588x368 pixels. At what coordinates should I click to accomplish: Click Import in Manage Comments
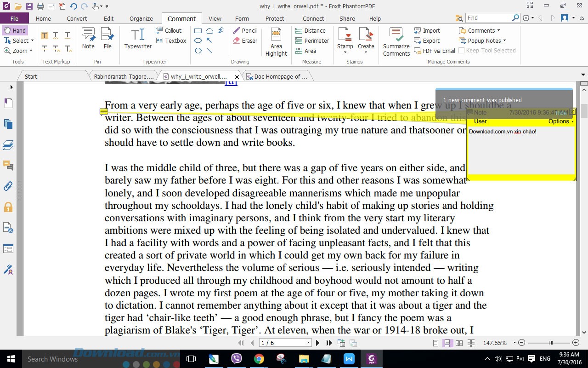click(x=427, y=30)
